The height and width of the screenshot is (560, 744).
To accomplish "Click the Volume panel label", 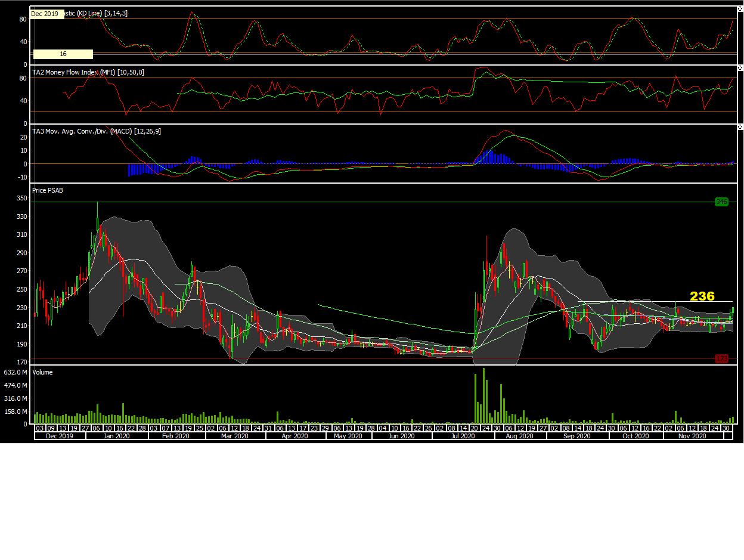I will (x=42, y=372).
